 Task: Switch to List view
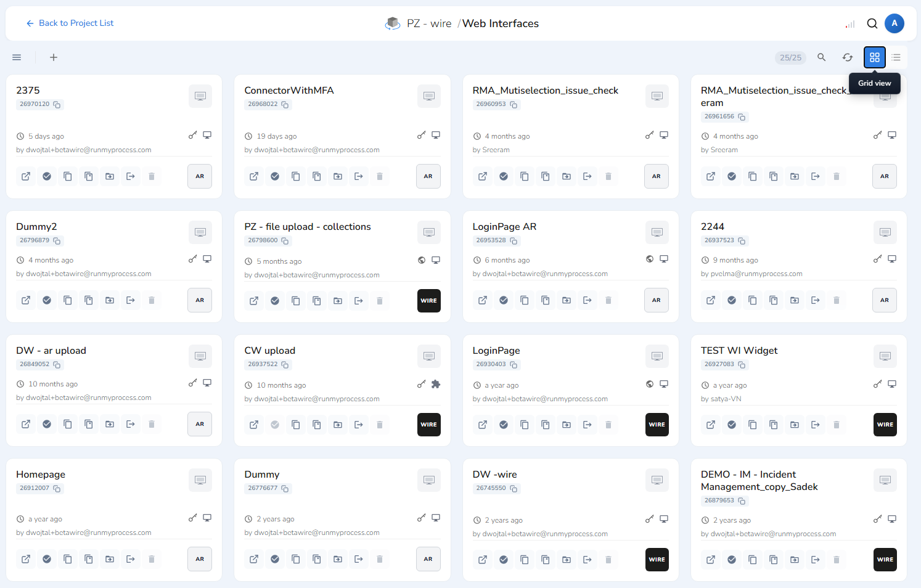[x=896, y=57]
